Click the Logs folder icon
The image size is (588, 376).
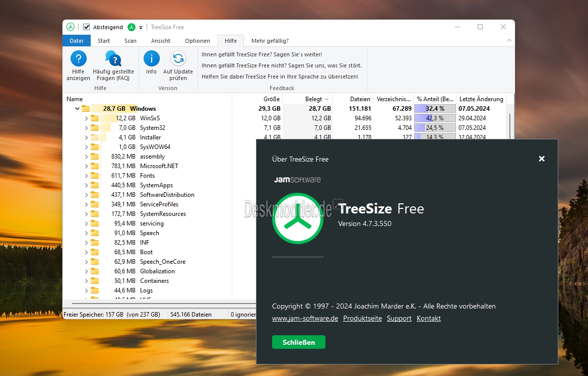coord(95,290)
